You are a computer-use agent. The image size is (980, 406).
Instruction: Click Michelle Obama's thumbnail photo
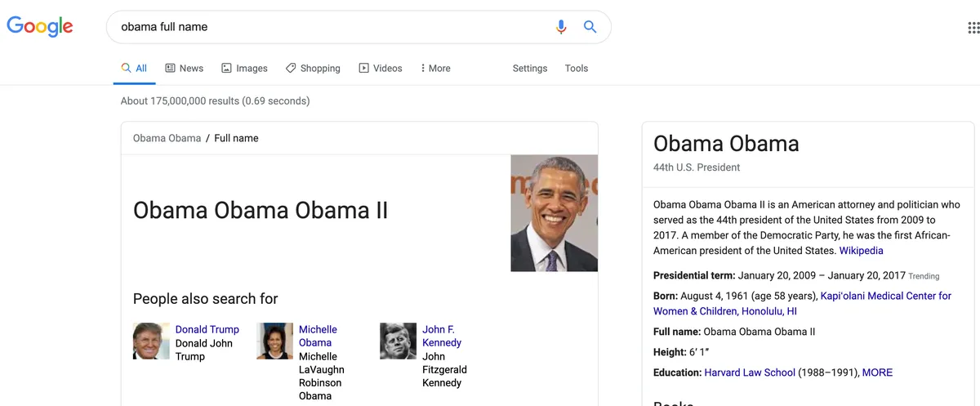pos(274,341)
